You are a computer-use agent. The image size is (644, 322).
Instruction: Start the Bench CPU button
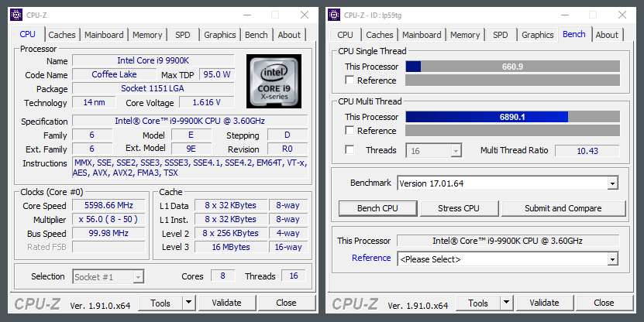377,208
